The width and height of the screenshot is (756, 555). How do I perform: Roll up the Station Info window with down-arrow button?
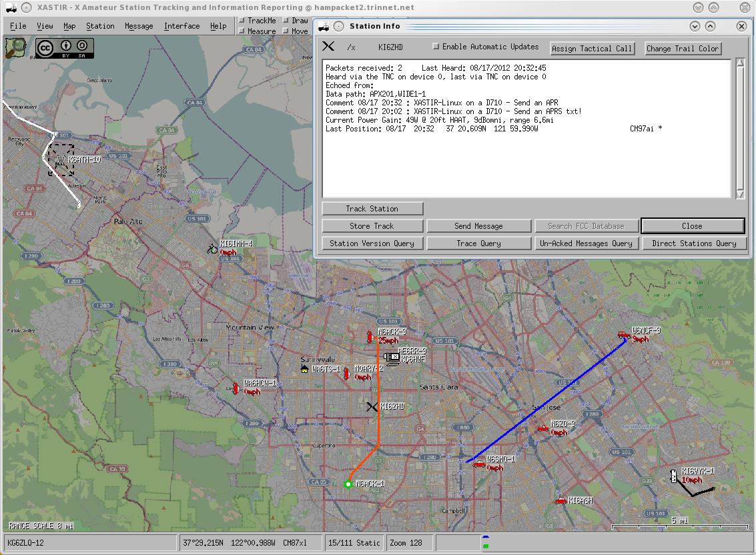tap(695, 26)
